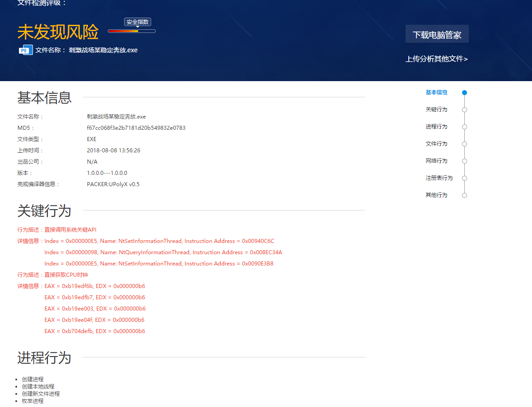Click the PACKER:UPolyX v0.5 value
The height and width of the screenshot is (407, 532).
point(113,184)
